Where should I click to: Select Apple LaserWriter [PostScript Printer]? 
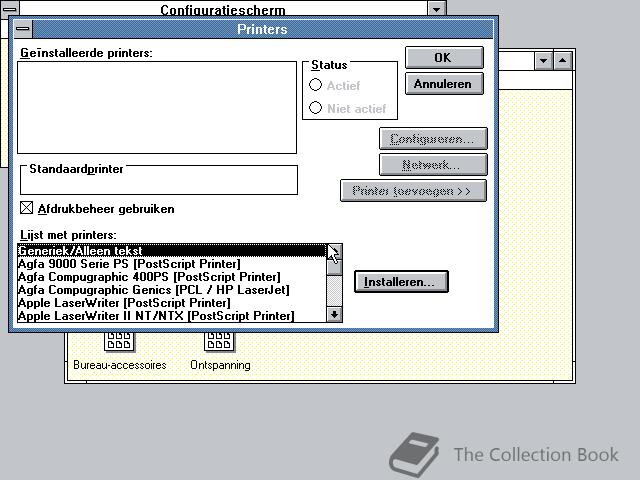pos(172,303)
